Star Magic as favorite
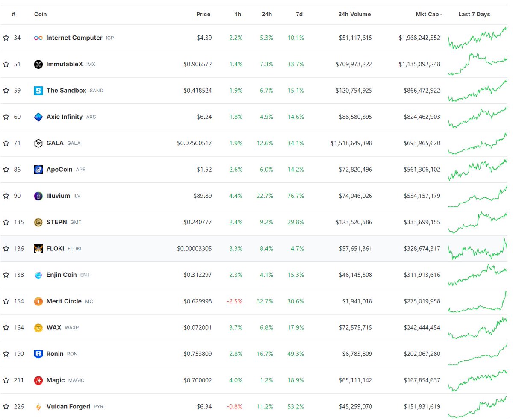Screen dimensions: 513x420 tap(6, 380)
